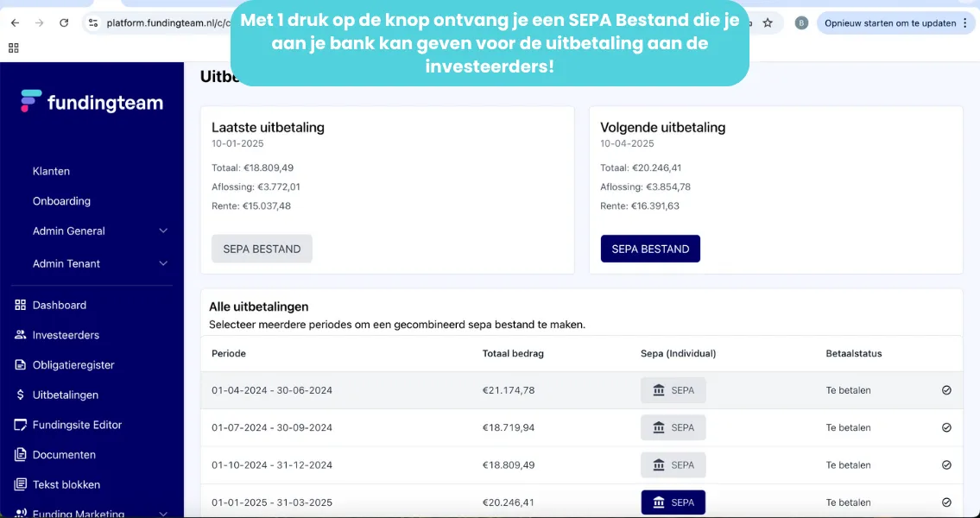Expand the Admin Tenant section
Viewport: 980px width, 518px height.
[163, 263]
